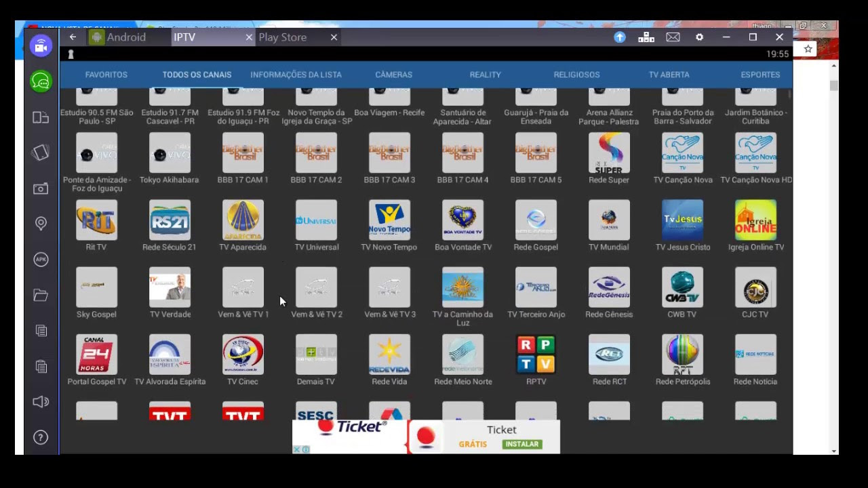The image size is (868, 488).
Task: Open the help question mark icon
Action: [x=41, y=438]
